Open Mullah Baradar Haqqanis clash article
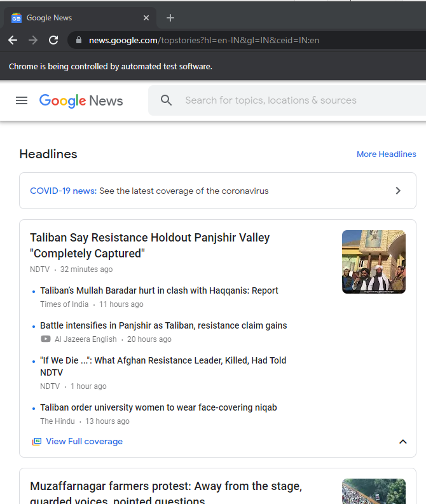Viewport: 426px width, 504px height. [159, 290]
